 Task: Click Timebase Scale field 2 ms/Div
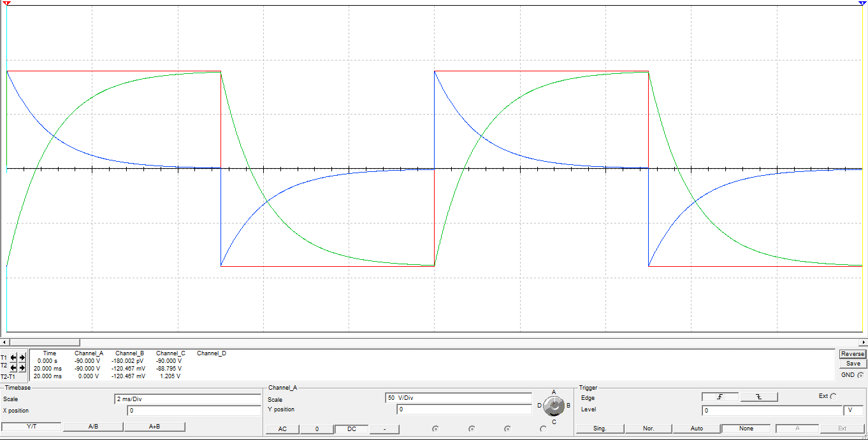pos(187,399)
